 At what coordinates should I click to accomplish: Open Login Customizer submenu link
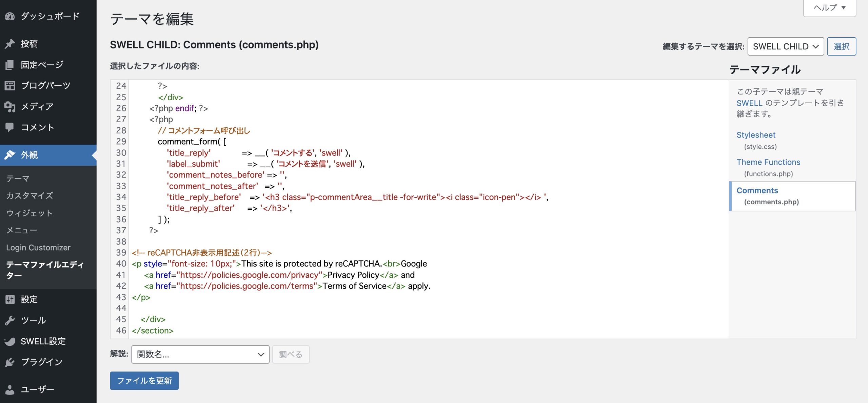coord(38,248)
